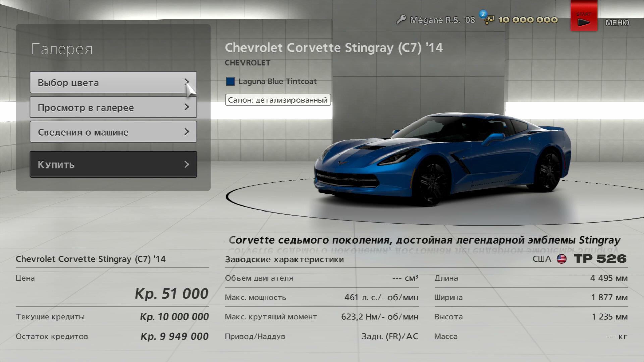
Task: Click the credits icon near 10 000 000
Action: coord(489,21)
